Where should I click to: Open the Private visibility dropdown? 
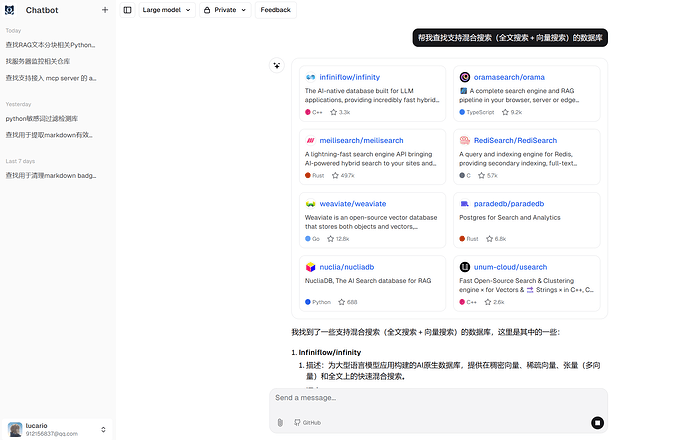tap(225, 10)
